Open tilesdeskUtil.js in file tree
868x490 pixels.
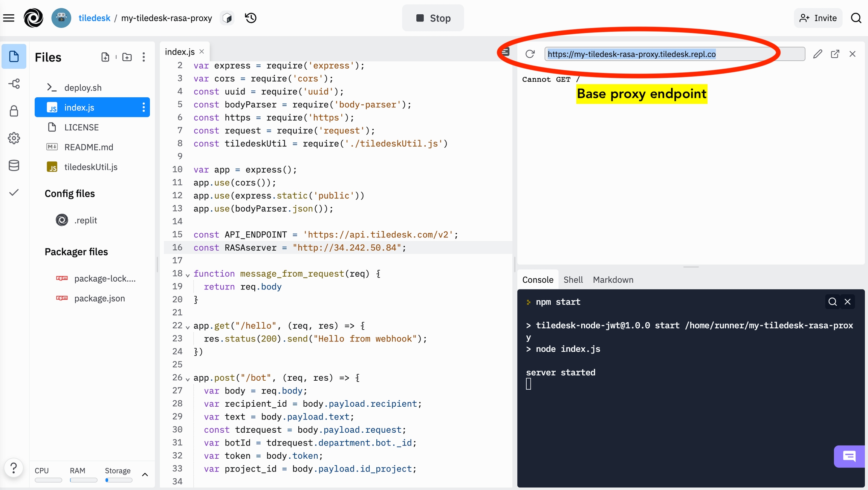click(x=91, y=167)
